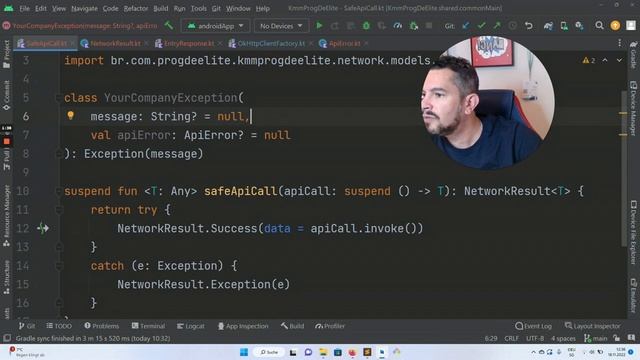Go to next highlighted error arrow
The image size is (640, 360).
point(619,60)
